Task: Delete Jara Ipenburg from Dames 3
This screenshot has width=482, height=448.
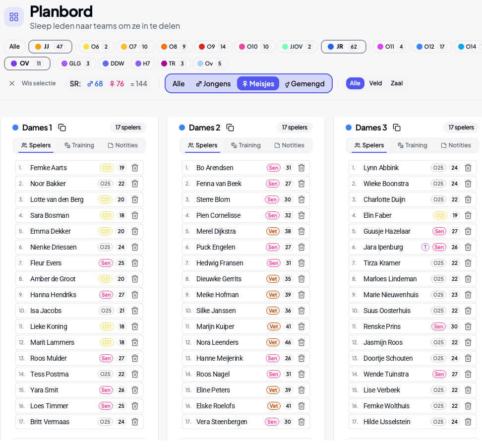Action: click(x=468, y=247)
